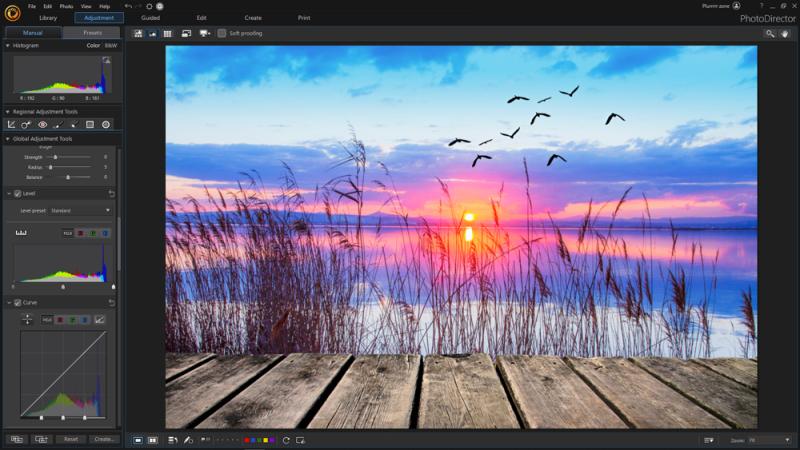Collapse the Histogram section
Screen dimensions: 800x450
[x=8, y=45]
